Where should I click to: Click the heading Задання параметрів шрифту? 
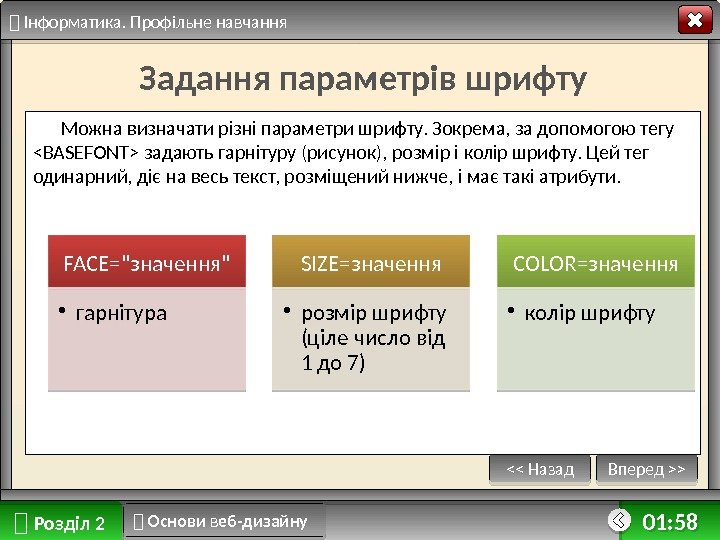point(363,79)
